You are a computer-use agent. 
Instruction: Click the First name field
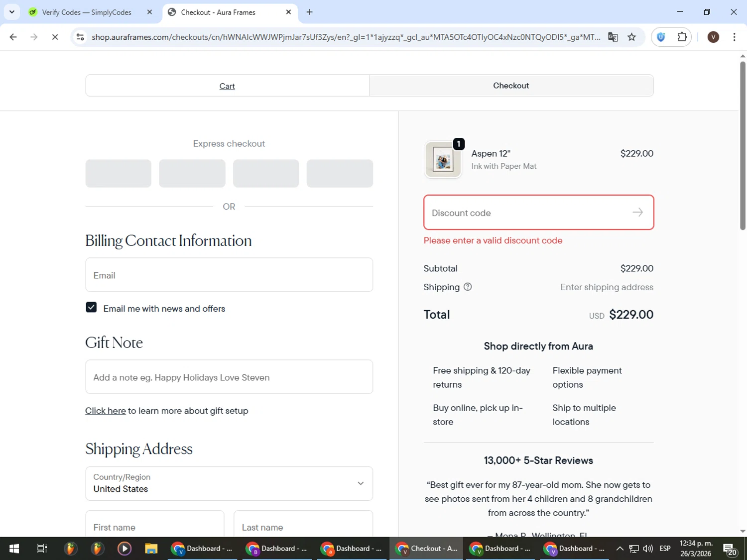click(x=155, y=524)
